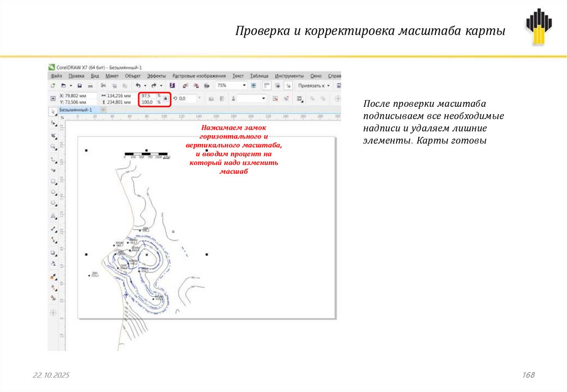Click the Print icon

90,86
